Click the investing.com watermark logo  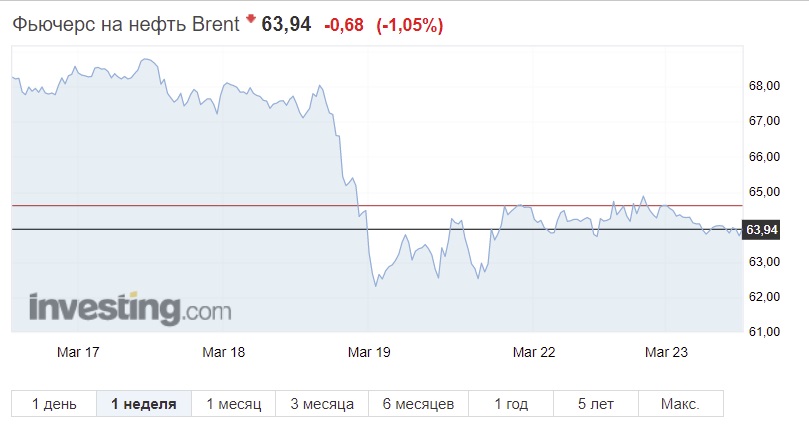(x=130, y=308)
